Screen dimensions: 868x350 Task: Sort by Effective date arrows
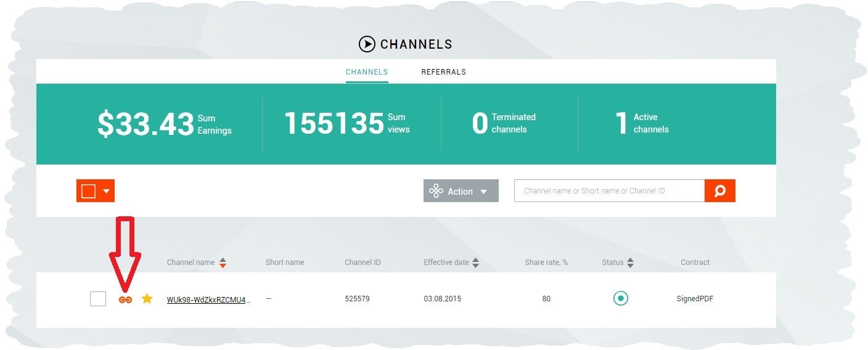(x=475, y=262)
